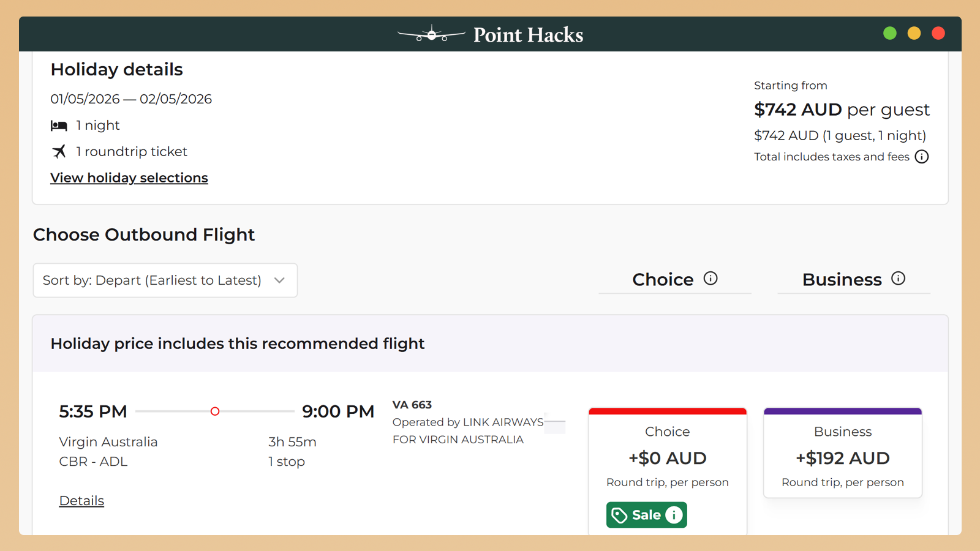The height and width of the screenshot is (551, 980).
Task: Select the Choice column header
Action: click(x=663, y=280)
